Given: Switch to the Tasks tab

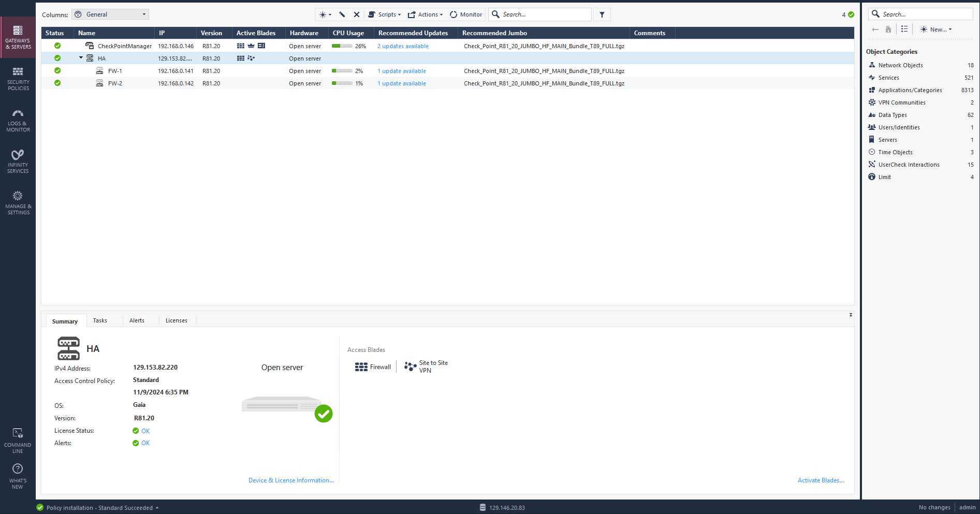Looking at the screenshot, I should [100, 320].
